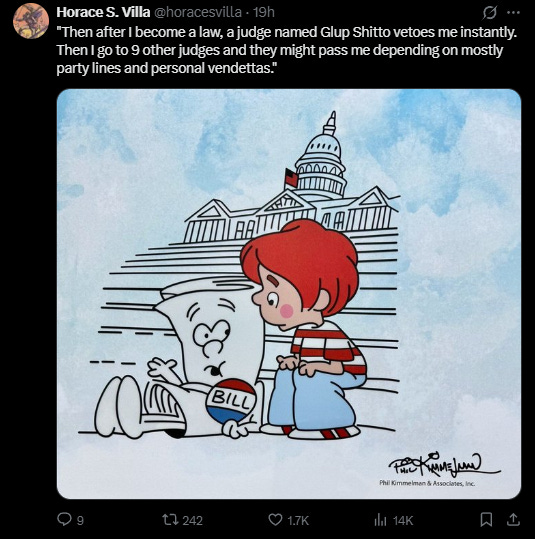Bookmark this tweet
Viewport: 535px width, 539px height.
(x=486, y=519)
